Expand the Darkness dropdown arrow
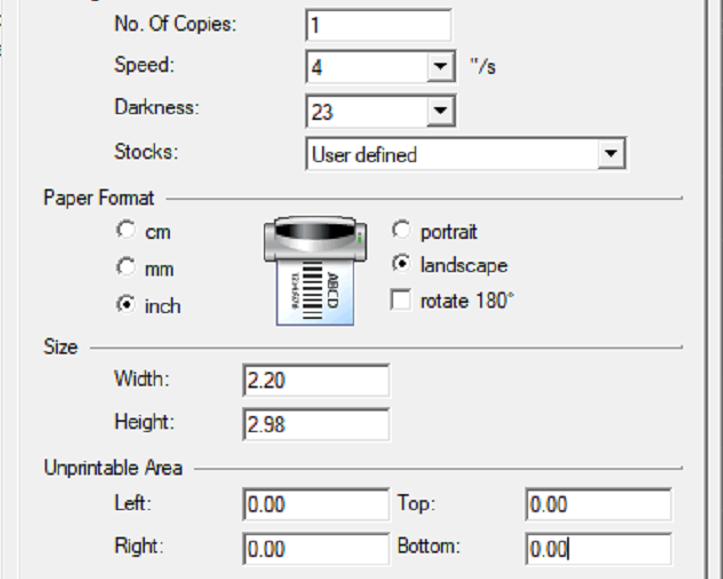Screen dimensions: 723x579 pos(440,111)
